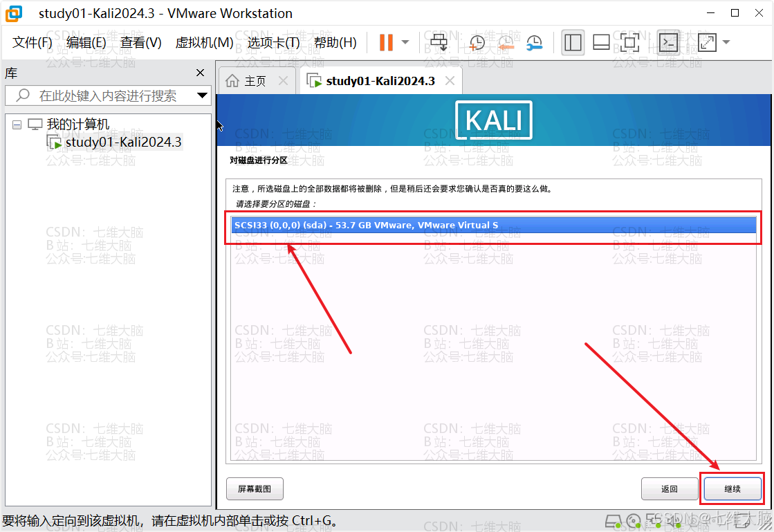774x532 pixels.
Task: Click the 继续 button
Action: tap(732, 488)
